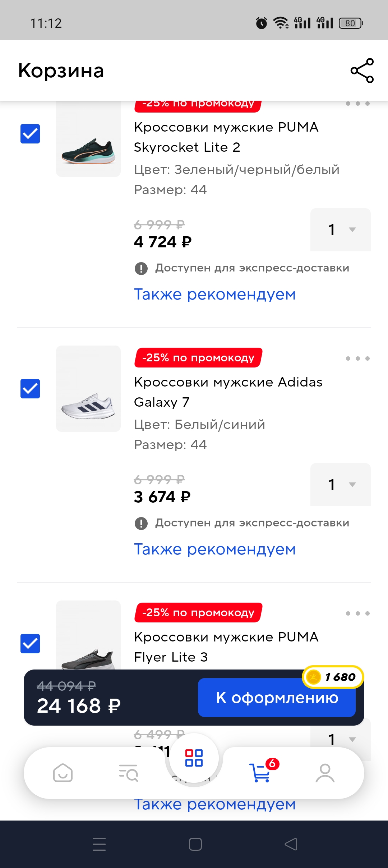The image size is (388, 868).
Task: Open three-dot options for Adidas Galaxy 7
Action: click(357, 358)
